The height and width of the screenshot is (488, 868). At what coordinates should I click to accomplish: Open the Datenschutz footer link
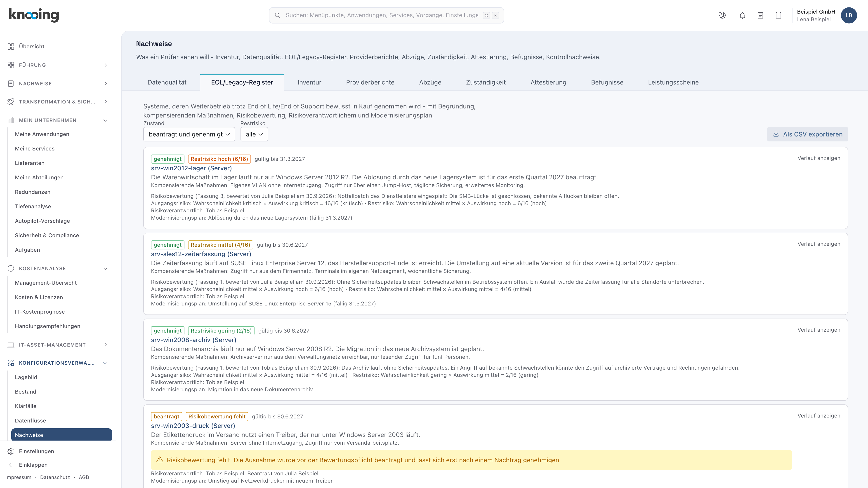click(55, 477)
